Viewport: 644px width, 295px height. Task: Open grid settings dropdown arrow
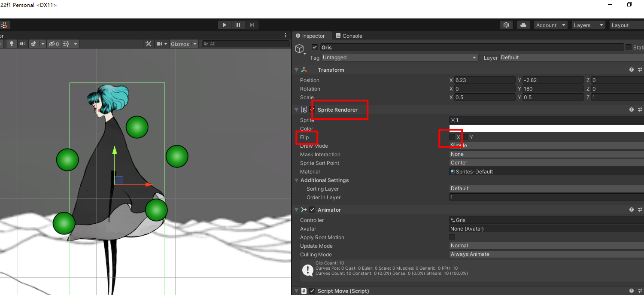click(x=76, y=44)
